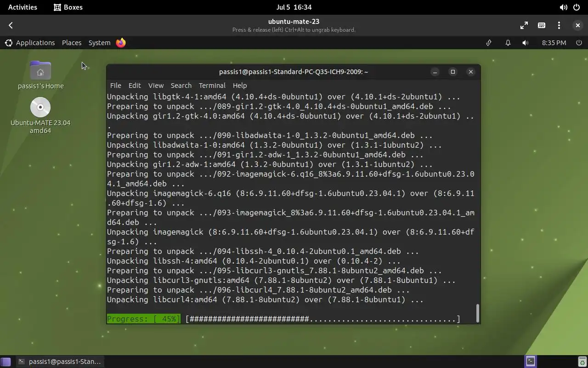The image size is (588, 368).
Task: Click the terminal workspace switcher icon
Action: point(531,361)
